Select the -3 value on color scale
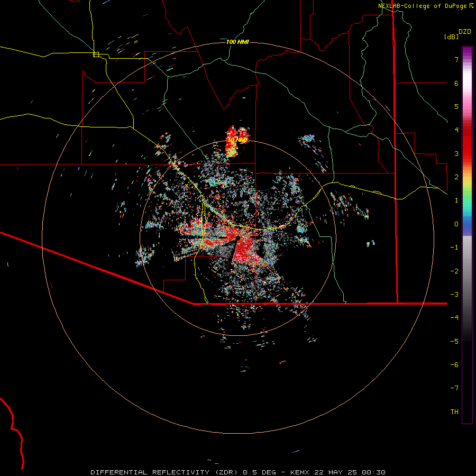This screenshot has width=476, height=476. coord(454,295)
